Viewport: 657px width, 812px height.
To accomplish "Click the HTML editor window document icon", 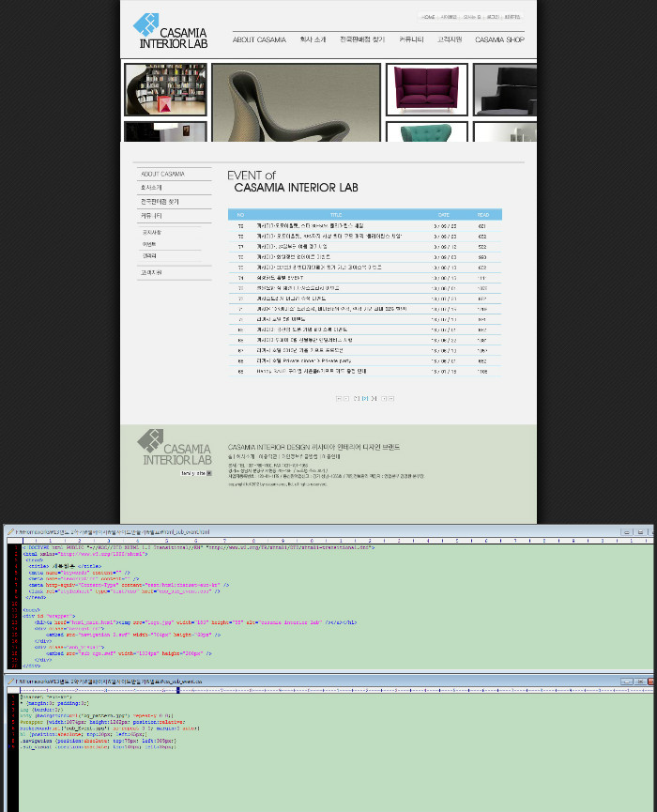I will pyautogui.click(x=11, y=531).
